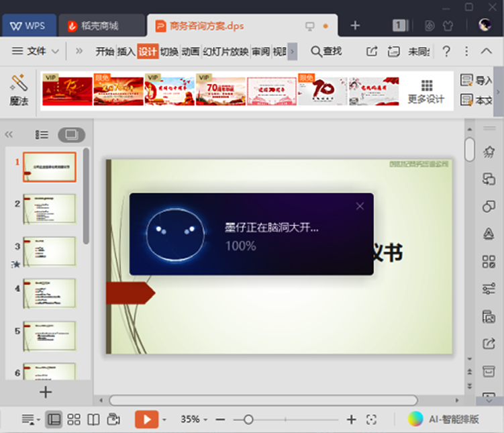Select the 设计 ribbon tab
504x433 pixels.
[148, 52]
